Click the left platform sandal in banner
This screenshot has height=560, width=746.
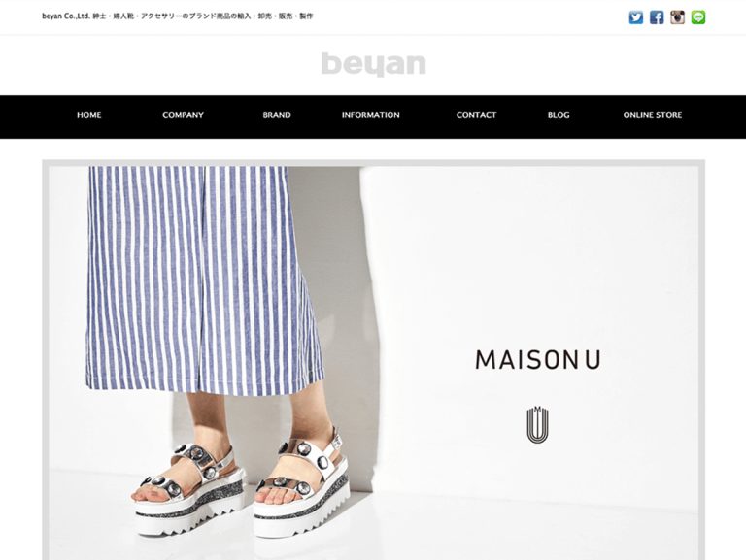[x=189, y=492]
